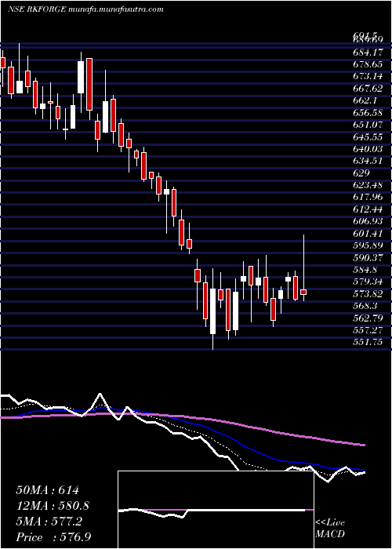Click the 551.75 price axis label
This screenshot has width=392, height=549.
tap(368, 342)
